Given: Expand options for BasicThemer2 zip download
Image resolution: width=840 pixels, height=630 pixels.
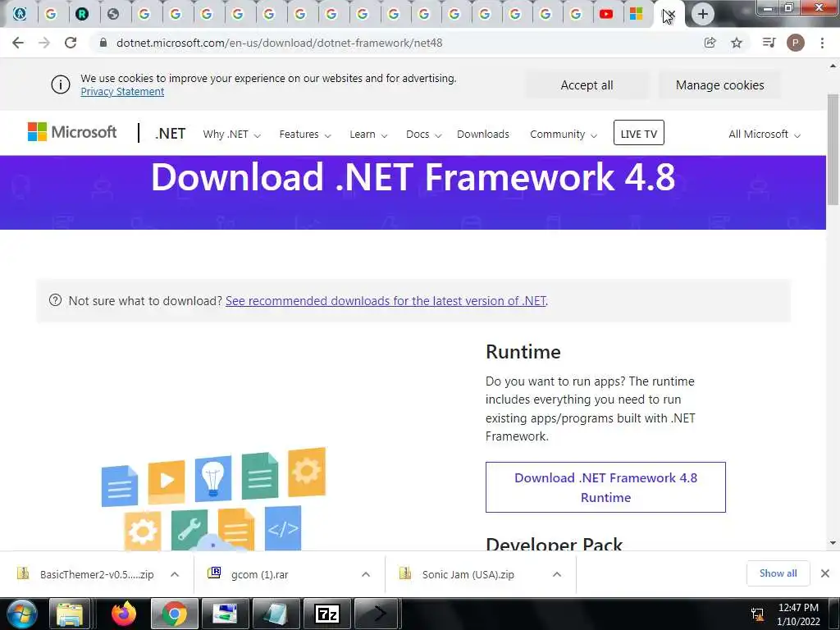Looking at the screenshot, I should [x=175, y=574].
